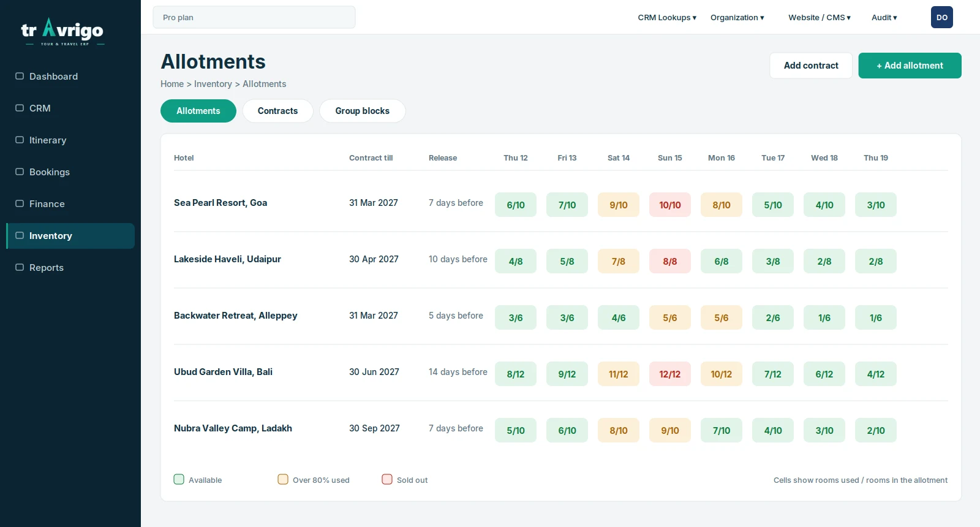
Task: Select Backwater Retreat Sat 14 cell 4/6
Action: (x=619, y=317)
